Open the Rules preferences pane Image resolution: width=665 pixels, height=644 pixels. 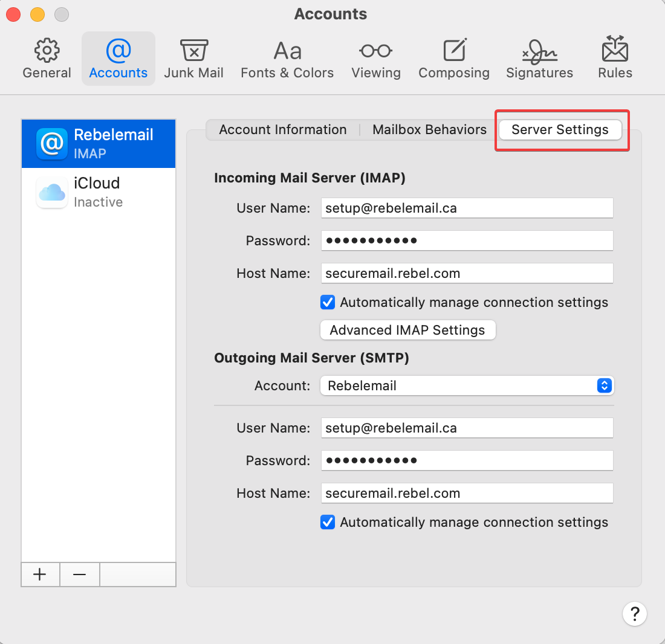(615, 59)
